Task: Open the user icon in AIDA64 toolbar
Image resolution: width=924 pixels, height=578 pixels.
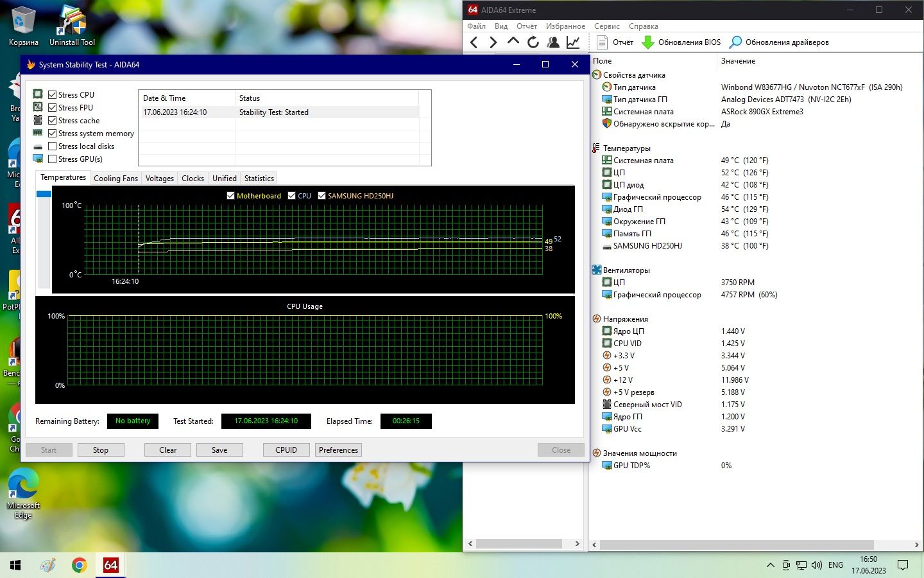Action: coord(553,42)
